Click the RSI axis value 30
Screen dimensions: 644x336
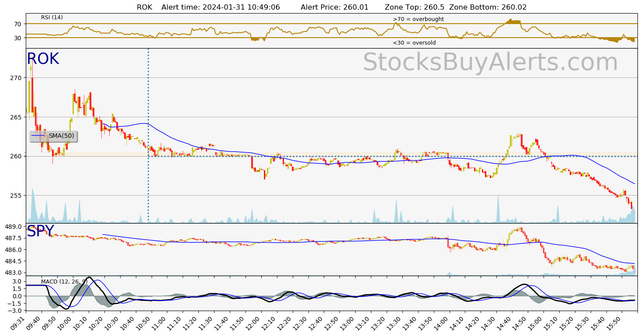(x=17, y=38)
